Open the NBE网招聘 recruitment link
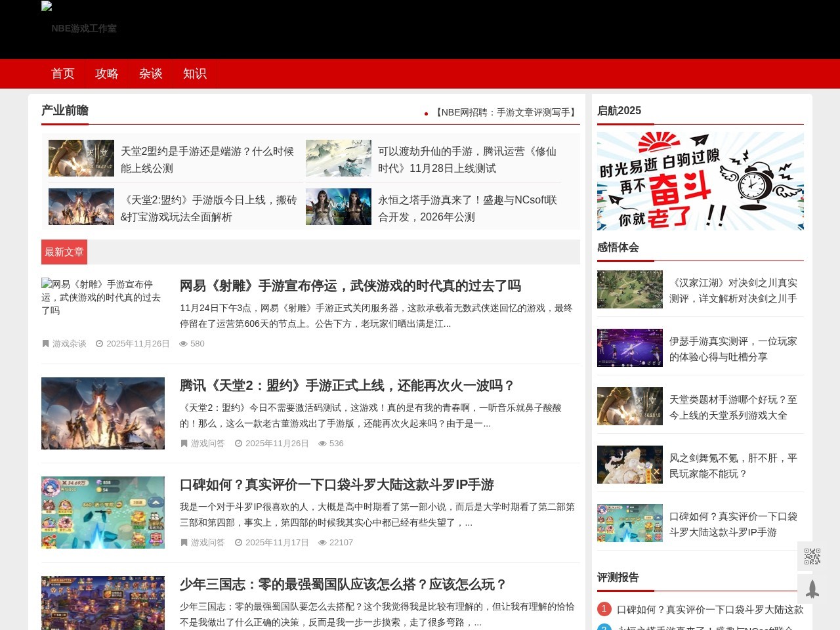Viewport: 840px width, 630px height. click(x=505, y=112)
